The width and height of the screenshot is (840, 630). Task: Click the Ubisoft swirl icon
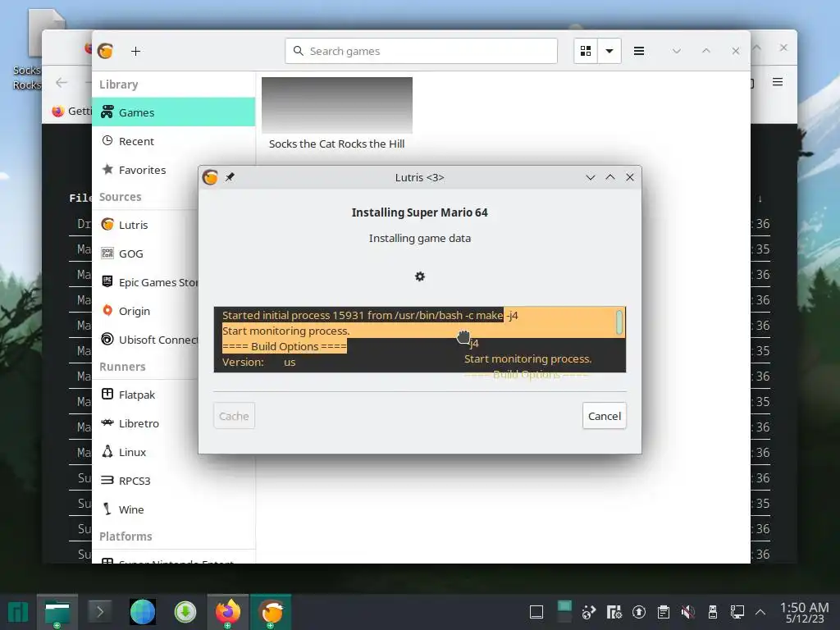pos(107,339)
